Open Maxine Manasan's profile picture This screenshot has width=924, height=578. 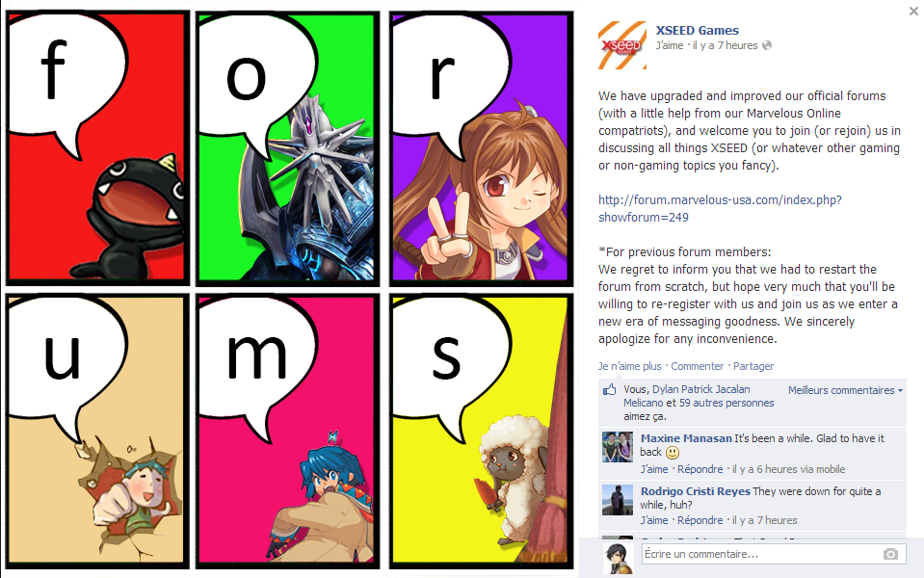(x=618, y=447)
